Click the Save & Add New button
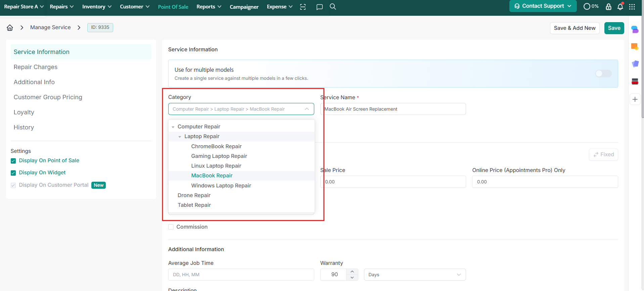Viewport: 644px width, 291px height. click(x=574, y=28)
